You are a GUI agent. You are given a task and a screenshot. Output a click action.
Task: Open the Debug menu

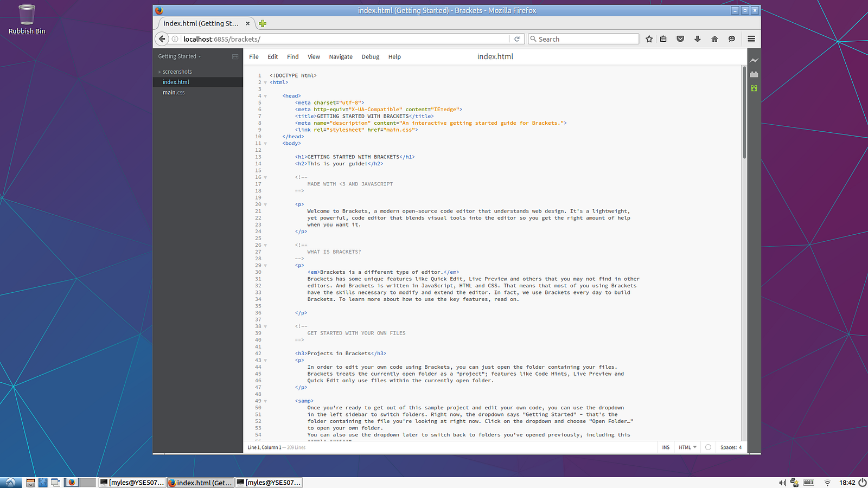pos(371,57)
